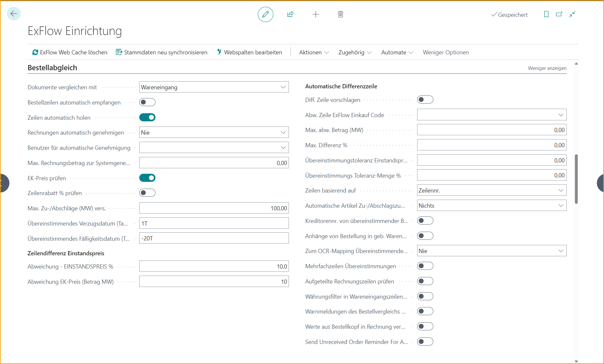Click the pencil edit icon
Image resolution: width=604 pixels, height=364 pixels.
click(266, 14)
